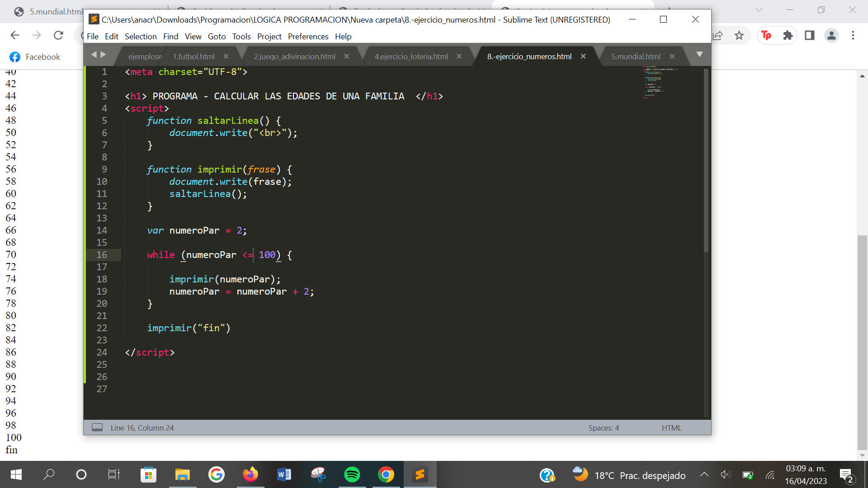
Task: Click the minimap code preview
Action: point(660,82)
